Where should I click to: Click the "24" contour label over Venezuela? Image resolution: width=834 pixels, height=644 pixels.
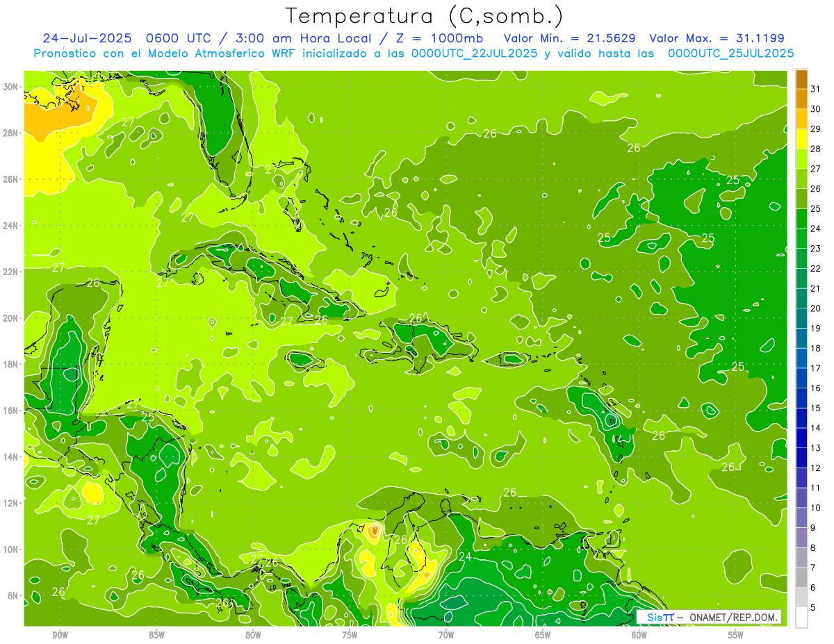pos(466,556)
